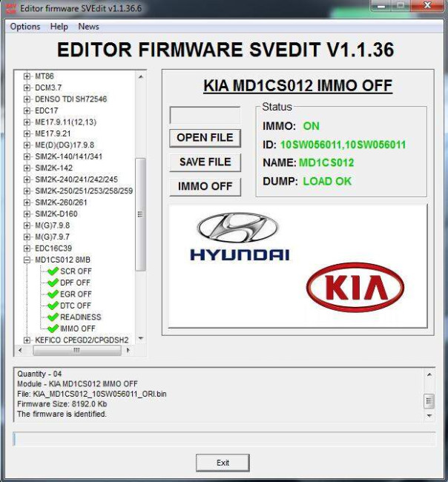Open the Help menu
Viewport: 448px width, 482px height.
[59, 27]
